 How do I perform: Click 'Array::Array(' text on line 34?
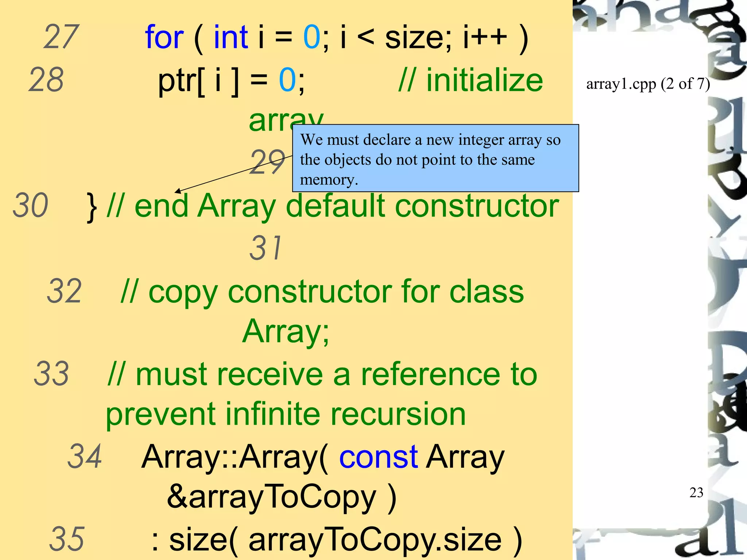coord(235,458)
